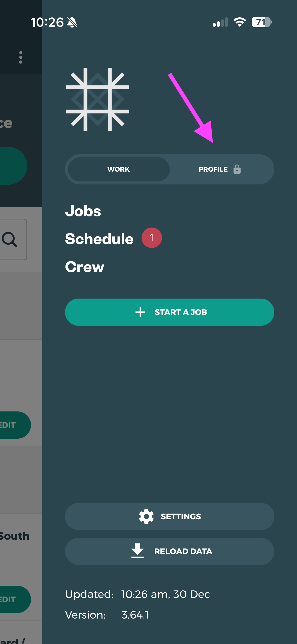Click the Settings gear icon
The image size is (297, 644).
tap(146, 516)
